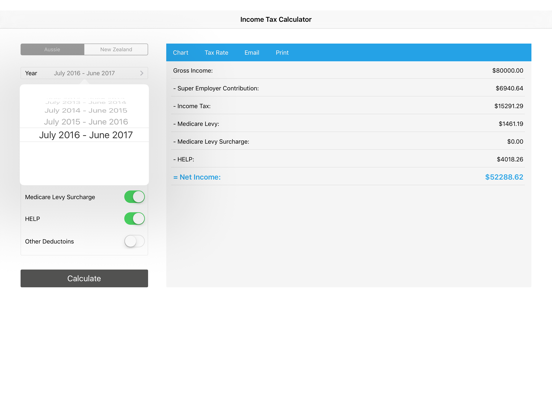The image size is (552, 414).
Task: Open the Tax Rate tab
Action: [x=217, y=52]
